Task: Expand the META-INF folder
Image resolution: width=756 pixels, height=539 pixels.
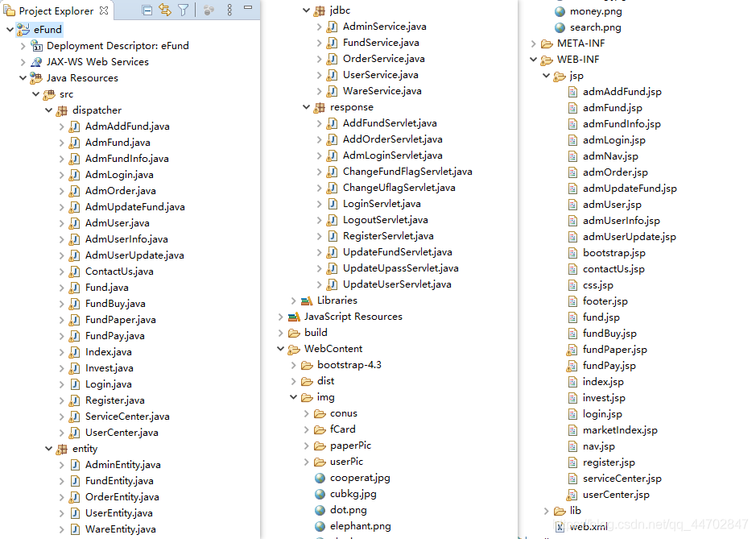Action: (x=533, y=44)
